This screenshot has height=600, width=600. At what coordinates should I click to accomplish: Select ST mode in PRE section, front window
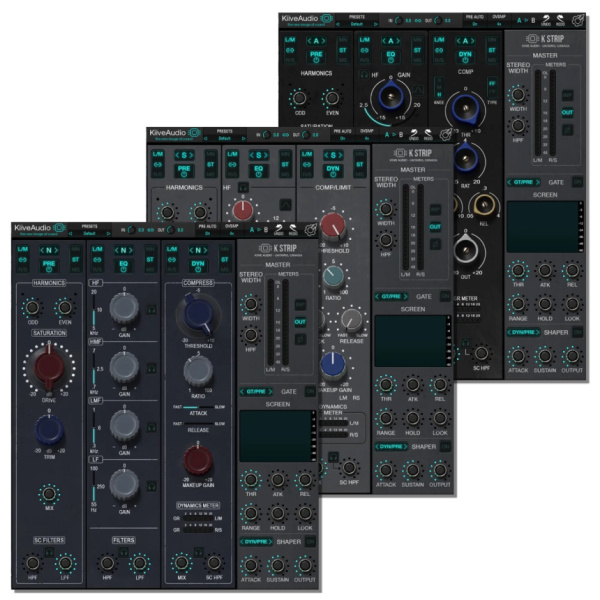75,259
